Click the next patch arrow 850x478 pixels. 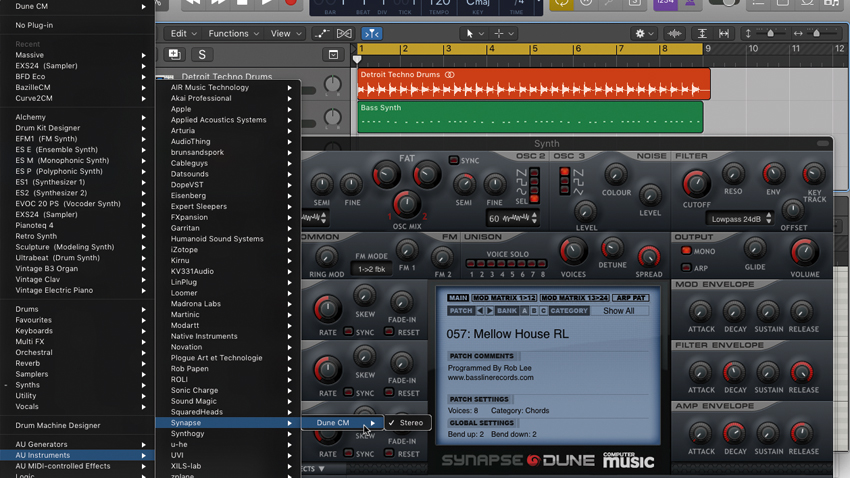490,311
